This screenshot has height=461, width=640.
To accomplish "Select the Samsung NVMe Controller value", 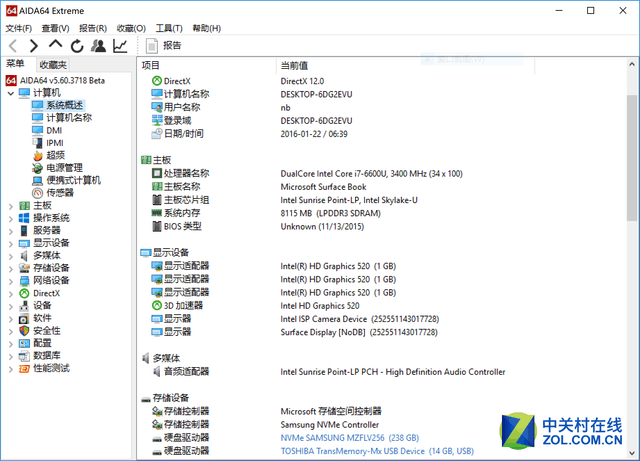I will (330, 425).
